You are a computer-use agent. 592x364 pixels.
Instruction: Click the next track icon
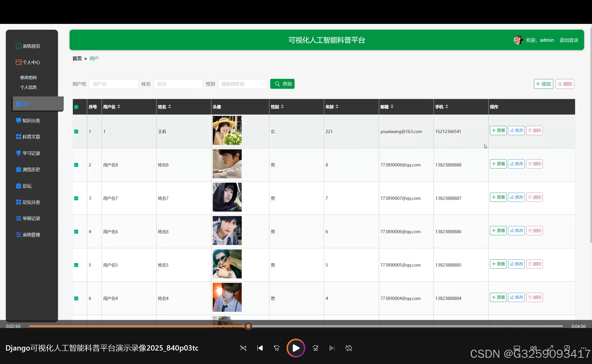click(332, 348)
